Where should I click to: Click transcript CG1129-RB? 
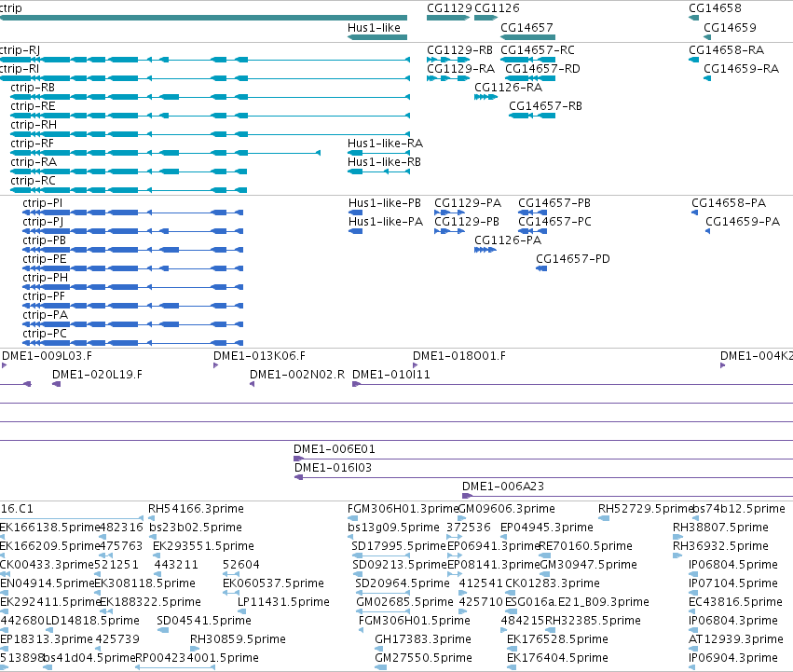pos(448,60)
